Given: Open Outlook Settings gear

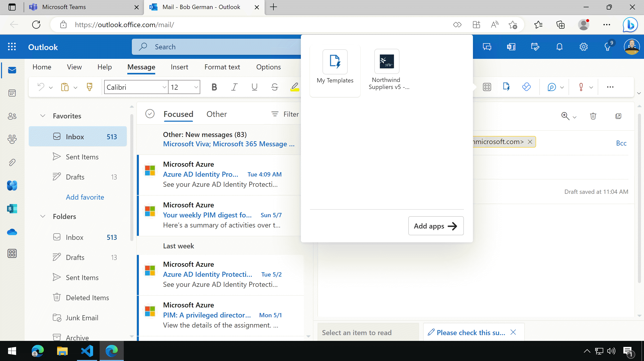Looking at the screenshot, I should [x=583, y=47].
